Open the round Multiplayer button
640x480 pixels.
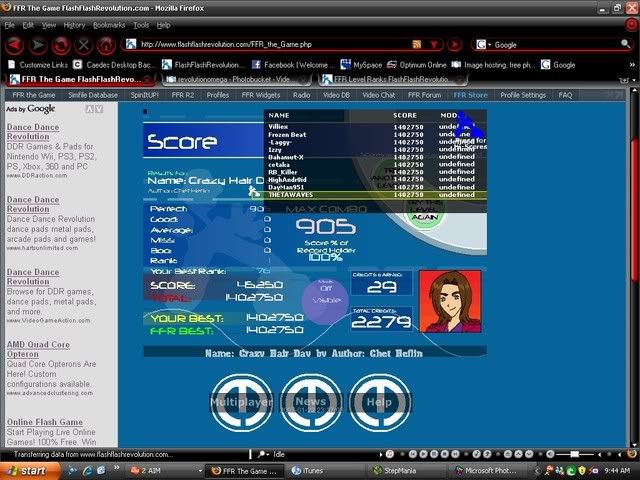(241, 401)
